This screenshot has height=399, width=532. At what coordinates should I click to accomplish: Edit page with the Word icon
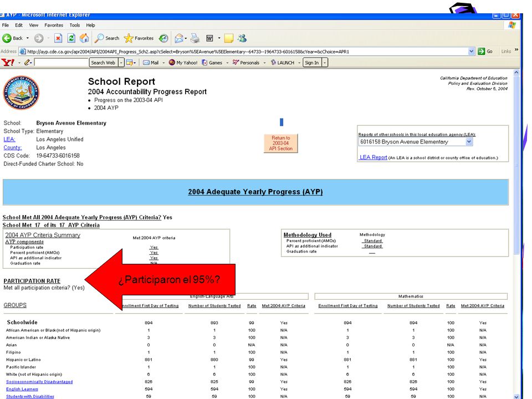(209, 38)
